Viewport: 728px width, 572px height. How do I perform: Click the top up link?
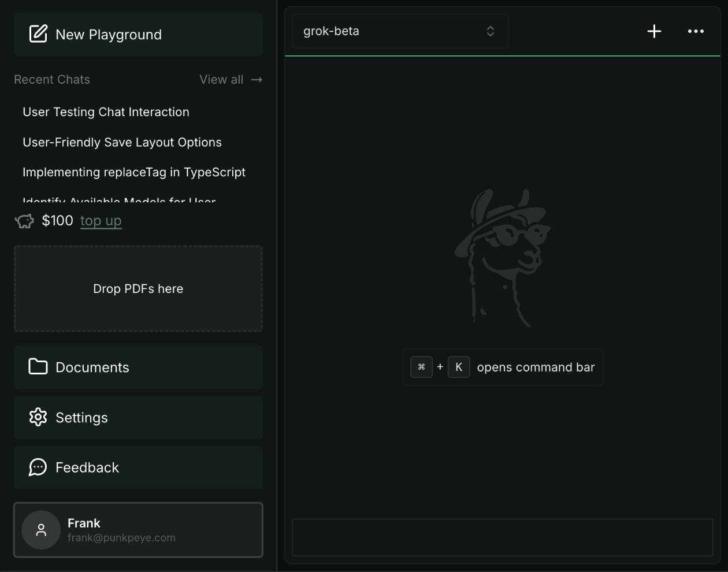pos(101,221)
